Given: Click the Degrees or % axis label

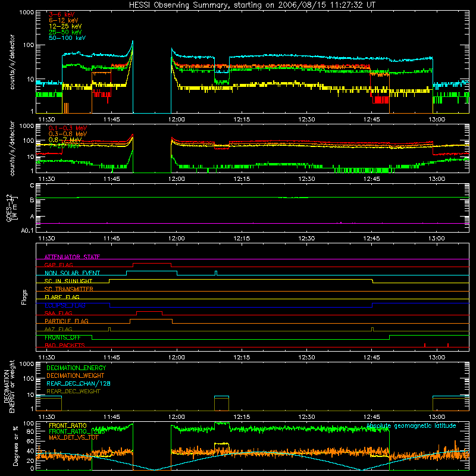Looking at the screenshot, I should [x=15, y=446].
